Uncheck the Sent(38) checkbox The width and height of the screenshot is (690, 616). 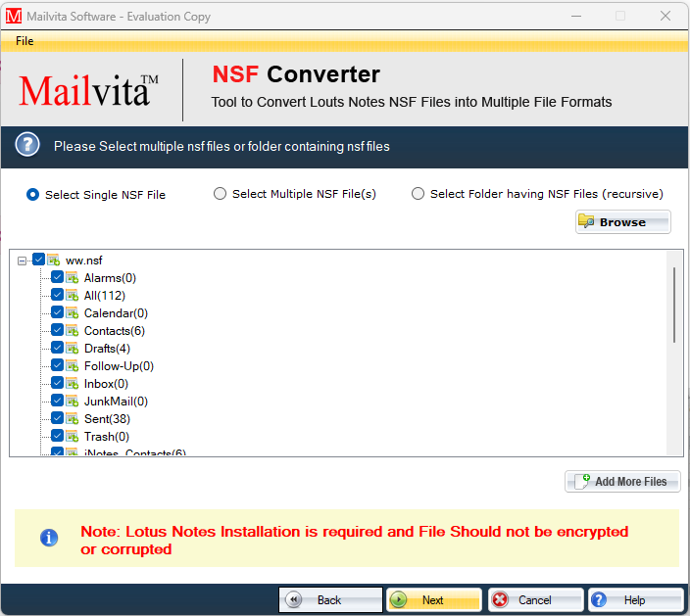click(x=57, y=418)
